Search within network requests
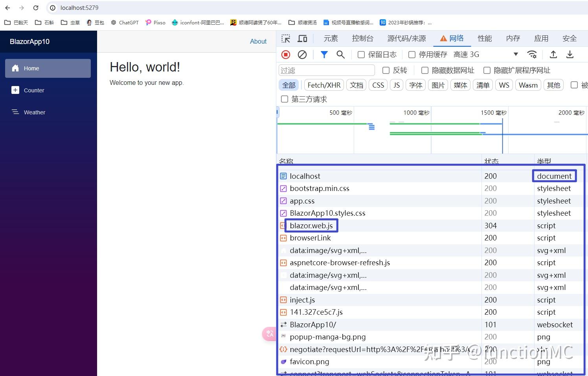The width and height of the screenshot is (588, 376). (340, 54)
